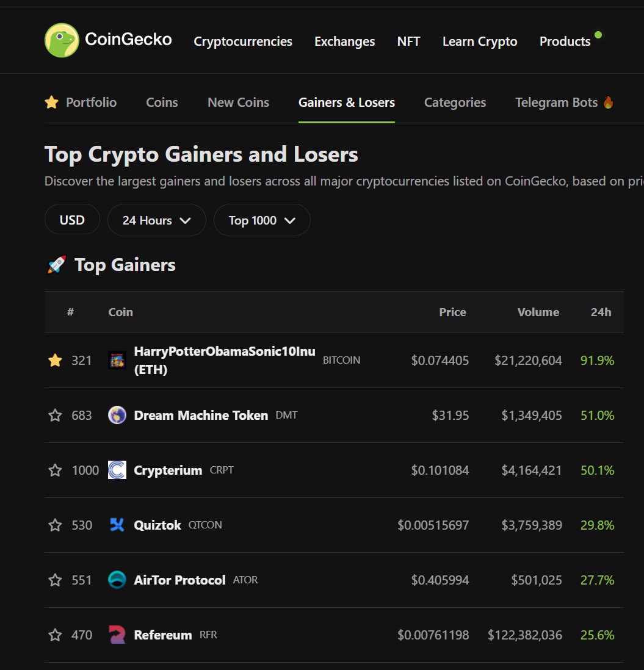
Task: Favorite Crypterium with its star
Action: tap(55, 470)
